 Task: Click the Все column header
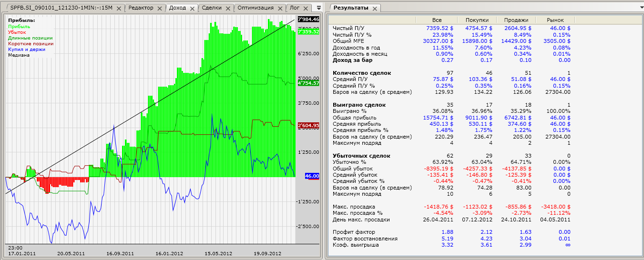coord(437,20)
